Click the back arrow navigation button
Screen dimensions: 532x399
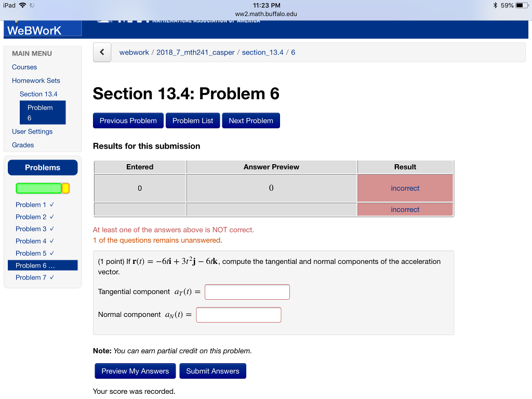point(102,52)
